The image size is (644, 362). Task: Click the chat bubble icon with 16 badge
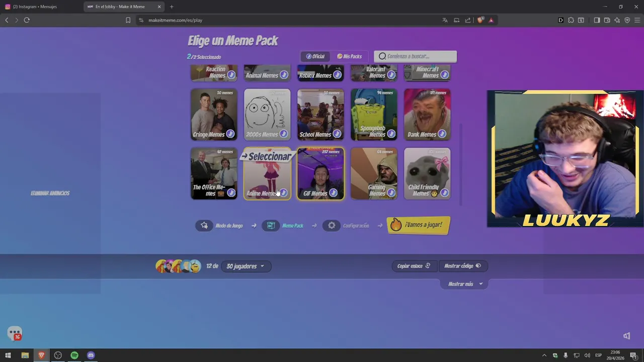(15, 333)
